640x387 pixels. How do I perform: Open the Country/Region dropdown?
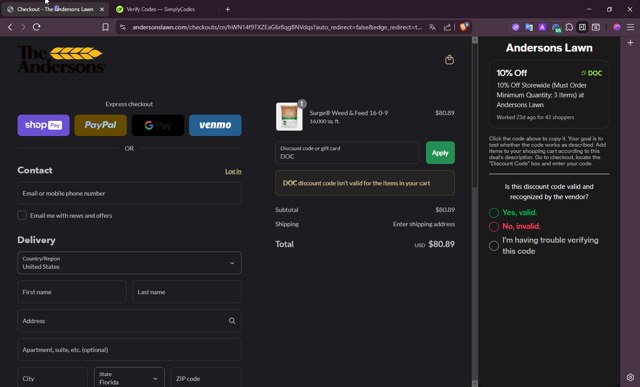(129, 262)
